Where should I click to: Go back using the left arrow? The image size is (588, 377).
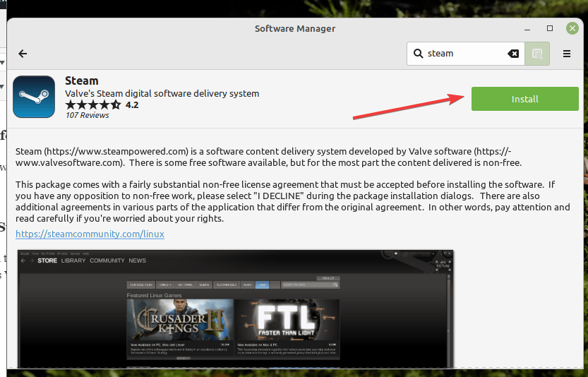click(23, 54)
